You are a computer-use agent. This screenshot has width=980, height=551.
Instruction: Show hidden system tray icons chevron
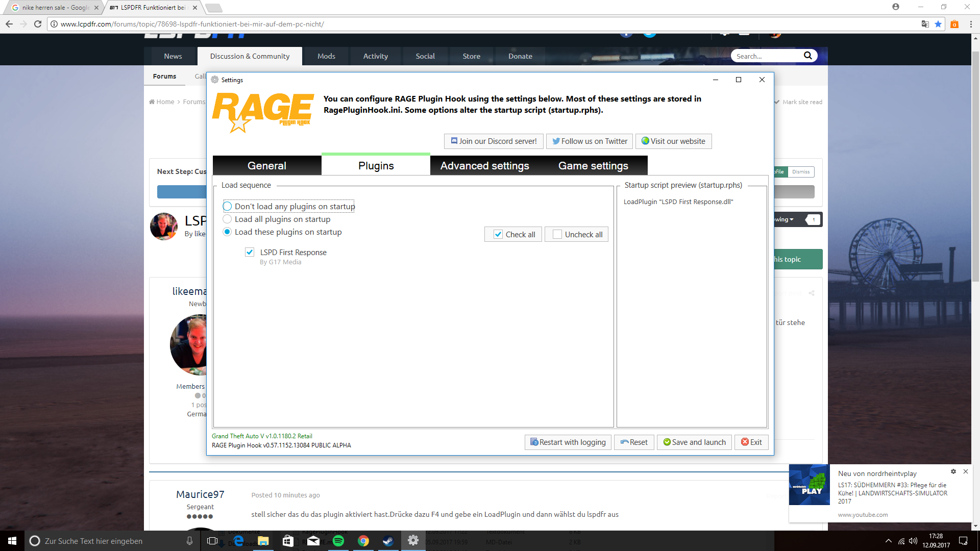[x=888, y=541]
